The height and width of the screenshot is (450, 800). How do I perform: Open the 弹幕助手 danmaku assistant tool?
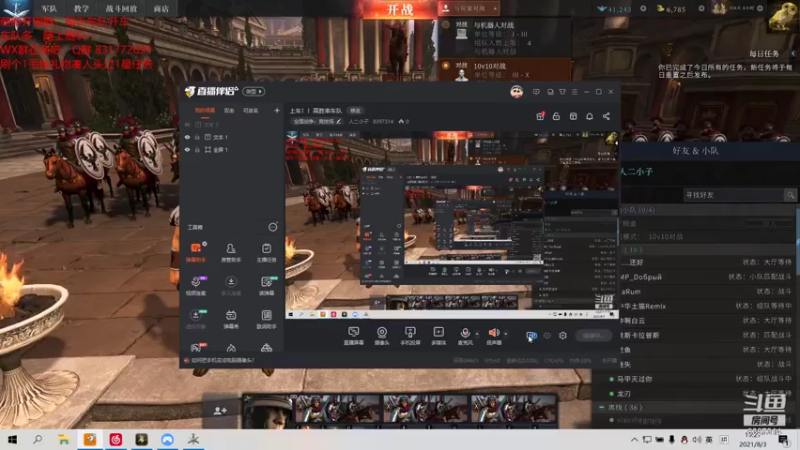(195, 252)
